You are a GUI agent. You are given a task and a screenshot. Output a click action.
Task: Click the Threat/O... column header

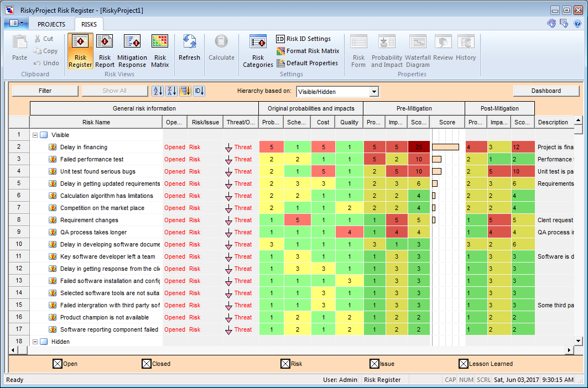pos(241,122)
